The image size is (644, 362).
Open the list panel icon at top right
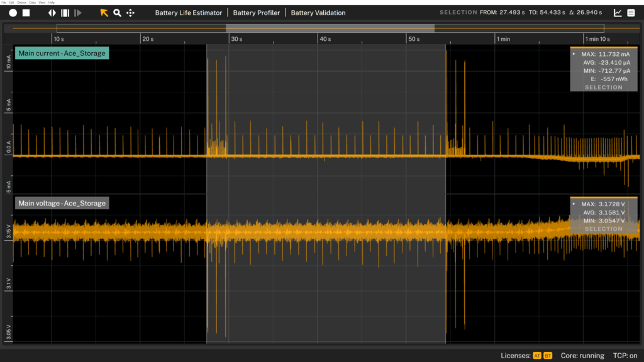tap(631, 13)
